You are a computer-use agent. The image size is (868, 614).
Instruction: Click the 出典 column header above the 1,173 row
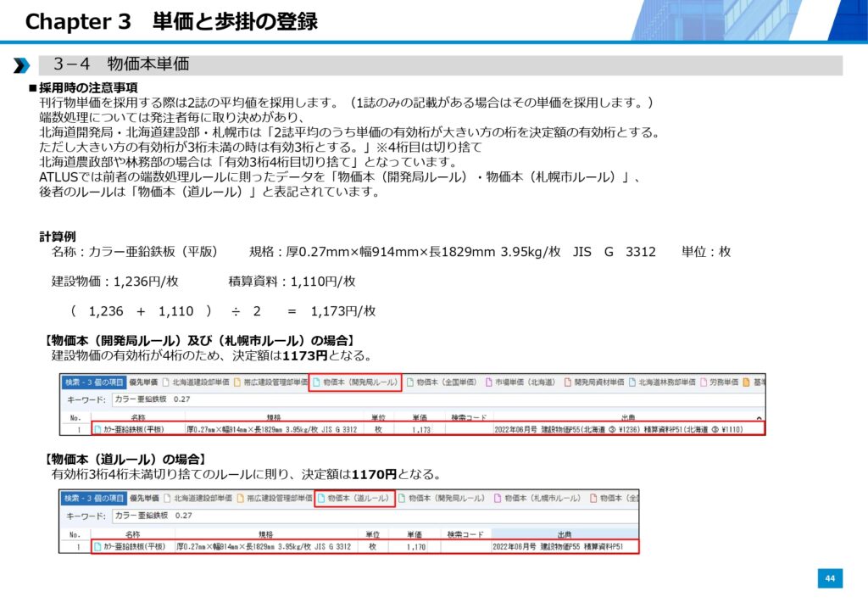tap(627, 418)
